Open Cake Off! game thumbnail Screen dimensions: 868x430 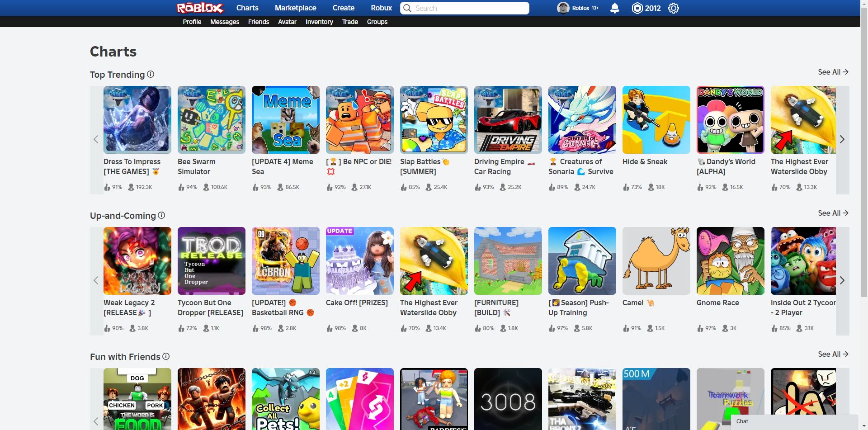point(360,261)
